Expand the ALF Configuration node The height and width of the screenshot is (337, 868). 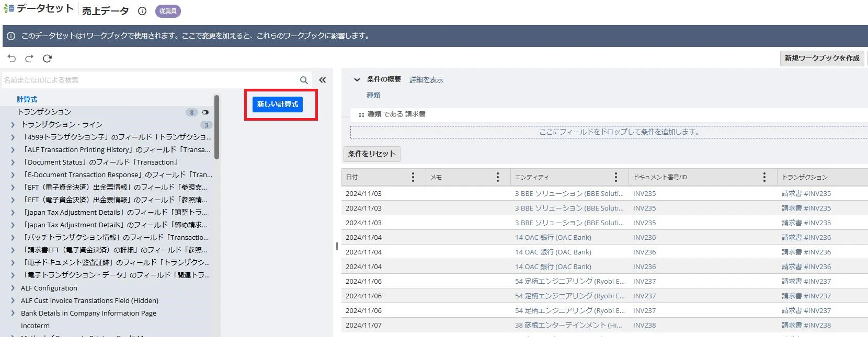(13, 288)
